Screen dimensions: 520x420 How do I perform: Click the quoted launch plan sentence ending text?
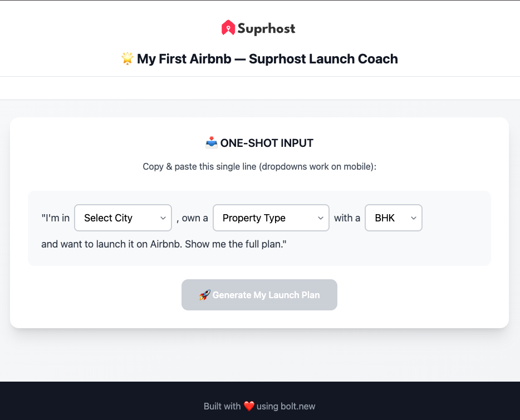(163, 244)
